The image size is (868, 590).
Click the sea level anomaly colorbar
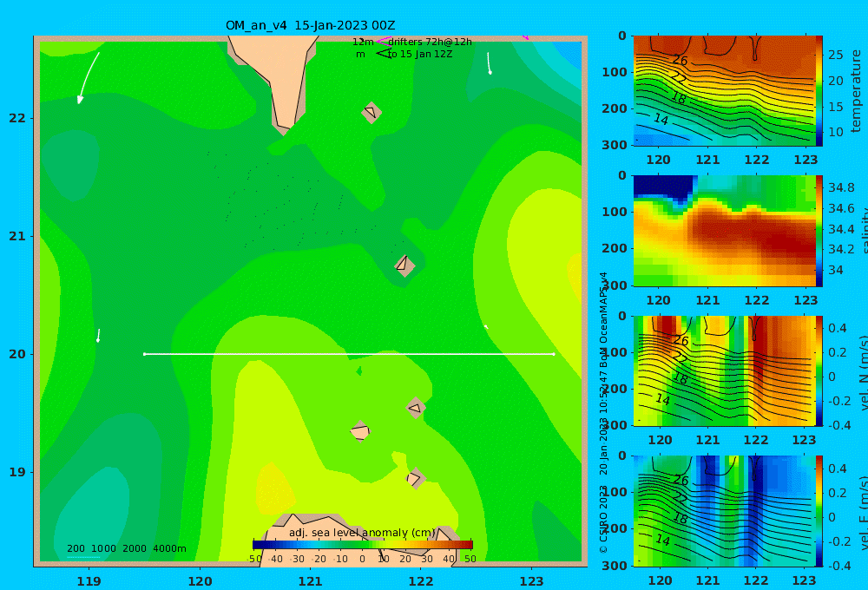tap(363, 545)
